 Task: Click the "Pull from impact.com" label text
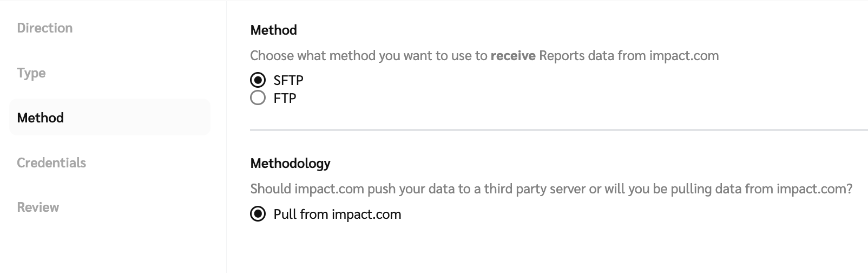337,214
